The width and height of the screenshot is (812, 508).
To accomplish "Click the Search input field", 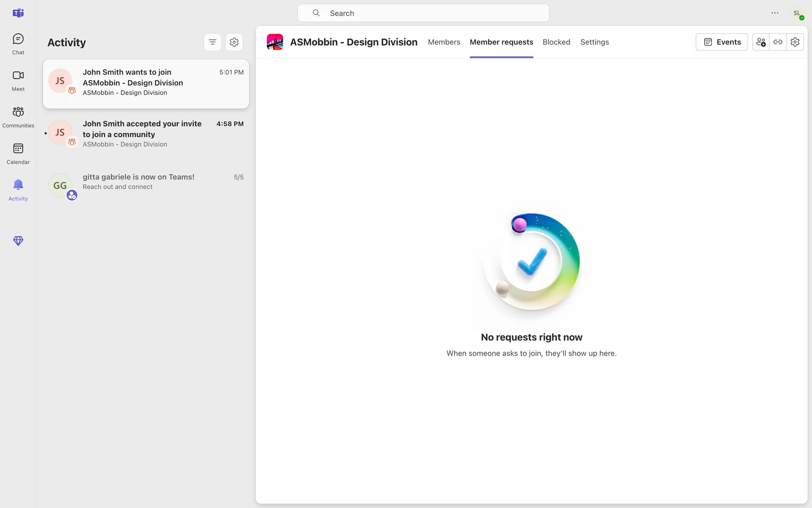I will (x=423, y=13).
